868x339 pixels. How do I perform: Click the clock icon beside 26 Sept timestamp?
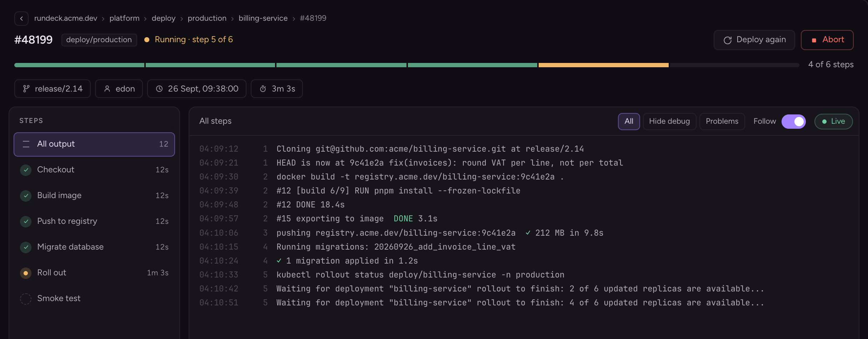coord(159,89)
